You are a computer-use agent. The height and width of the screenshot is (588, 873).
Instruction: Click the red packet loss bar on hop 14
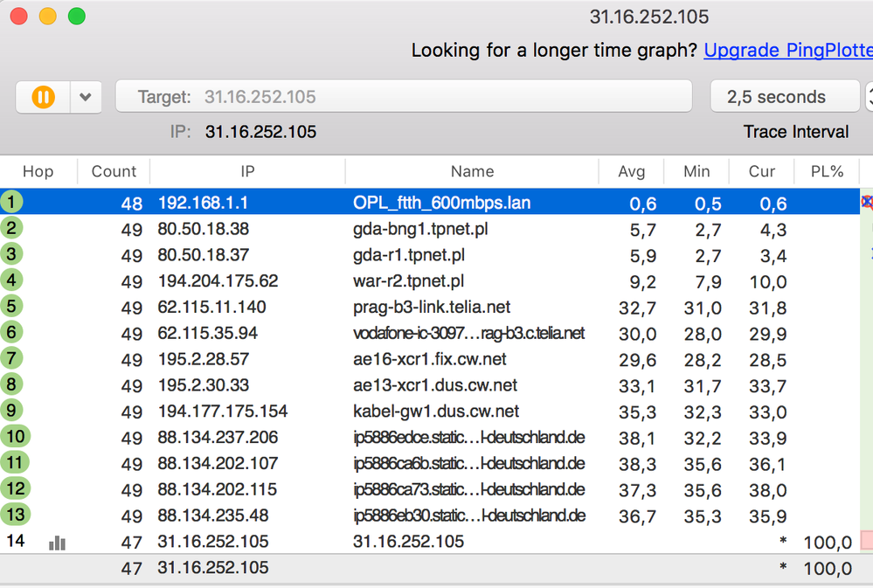click(866, 541)
